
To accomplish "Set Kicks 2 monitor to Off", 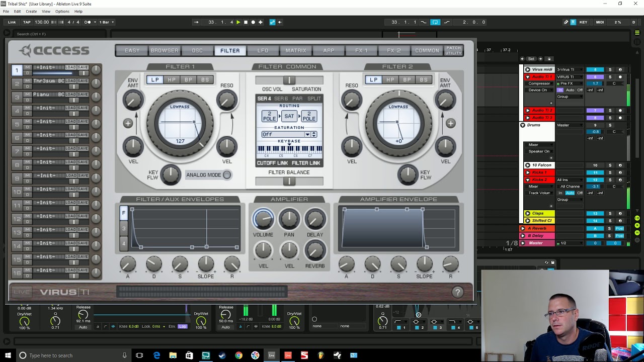I will [580, 193].
